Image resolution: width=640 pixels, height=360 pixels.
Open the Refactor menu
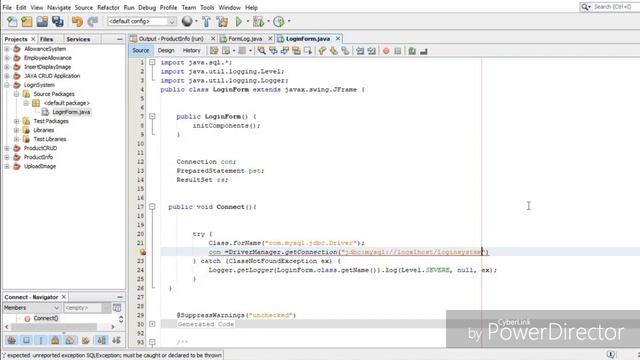pos(108,7)
